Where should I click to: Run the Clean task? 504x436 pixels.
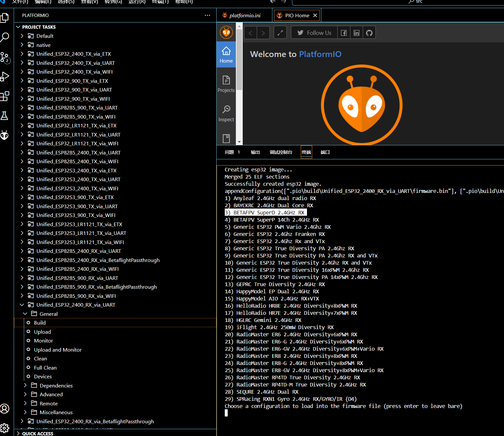[x=115, y=358]
